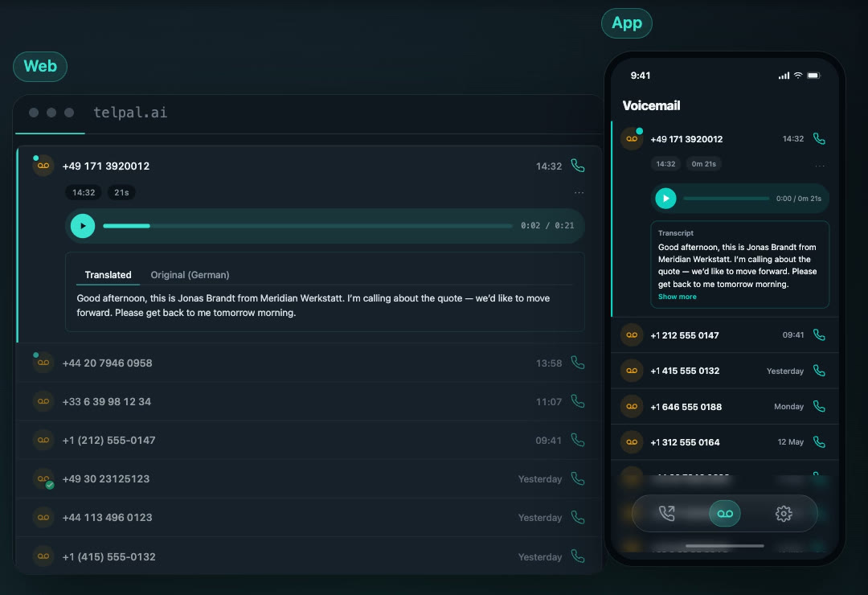This screenshot has height=595, width=868.
Task: Select the voicemail tab in App bottom bar
Action: (725, 514)
